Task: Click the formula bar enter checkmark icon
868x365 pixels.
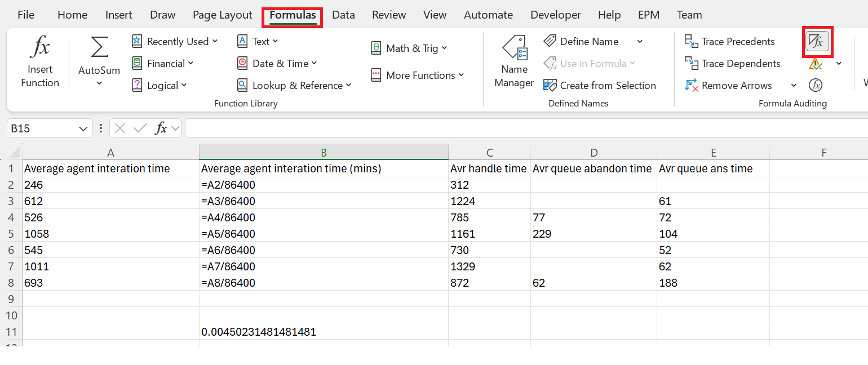Action: coord(140,128)
